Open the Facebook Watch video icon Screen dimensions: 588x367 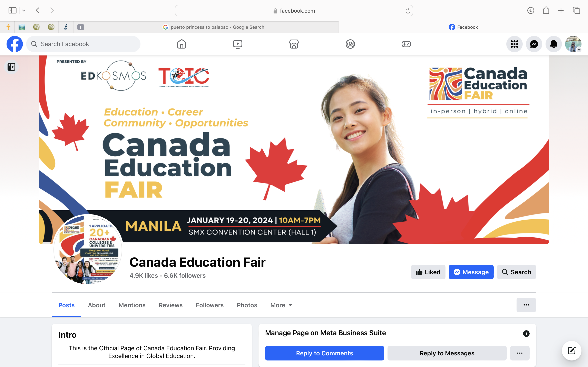[x=237, y=44]
